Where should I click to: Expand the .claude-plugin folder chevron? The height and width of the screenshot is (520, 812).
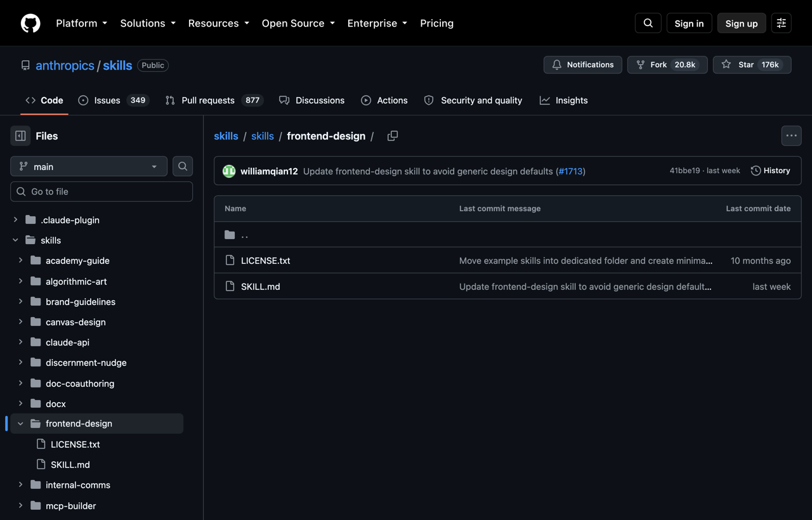tap(15, 220)
